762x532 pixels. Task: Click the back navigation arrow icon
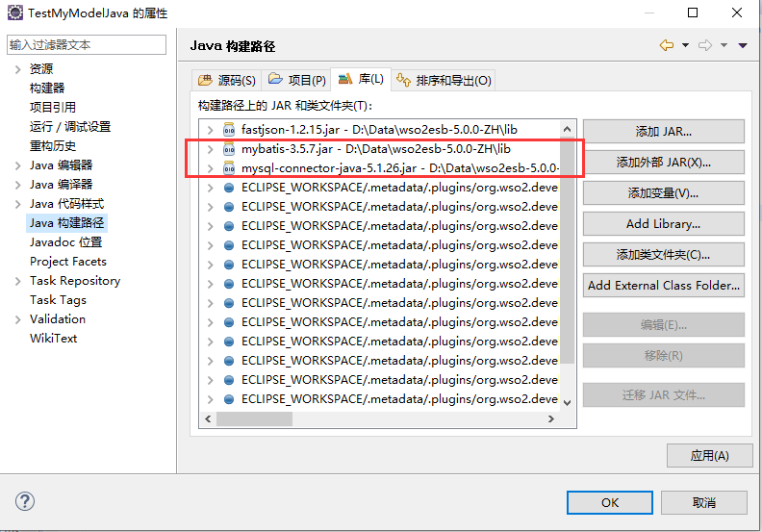coord(666,45)
